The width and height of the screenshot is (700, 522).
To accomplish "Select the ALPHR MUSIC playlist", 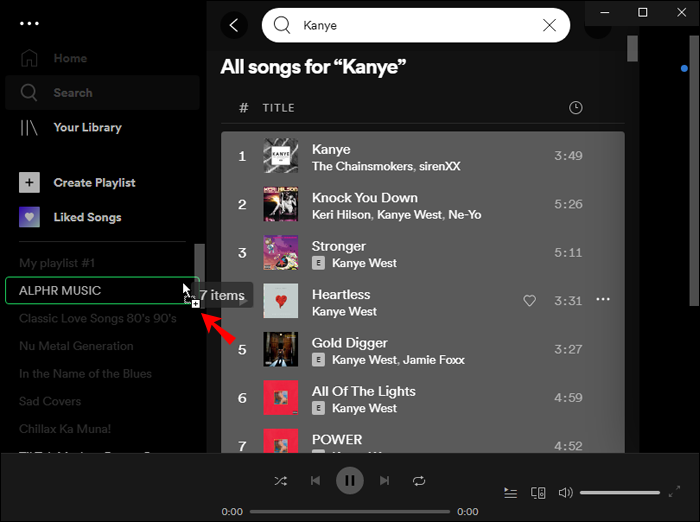I will [x=102, y=290].
